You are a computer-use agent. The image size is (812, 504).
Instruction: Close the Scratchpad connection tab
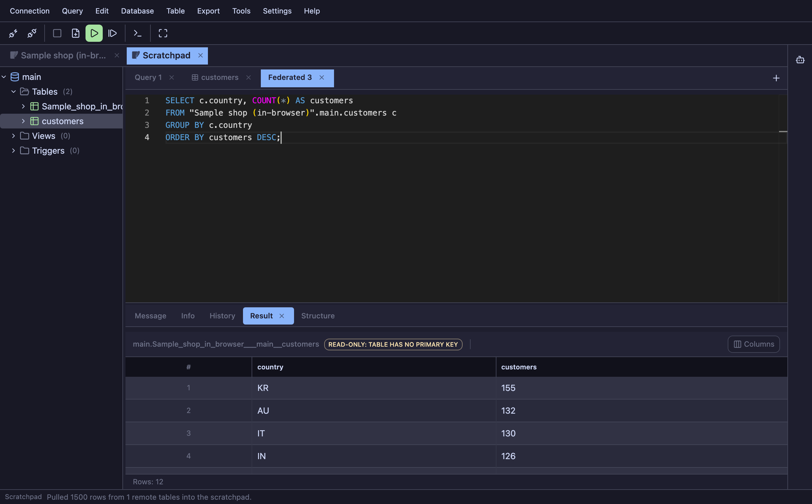point(201,56)
